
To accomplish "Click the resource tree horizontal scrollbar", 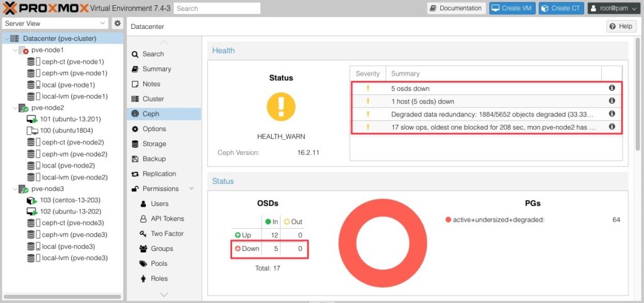I will coord(62,297).
